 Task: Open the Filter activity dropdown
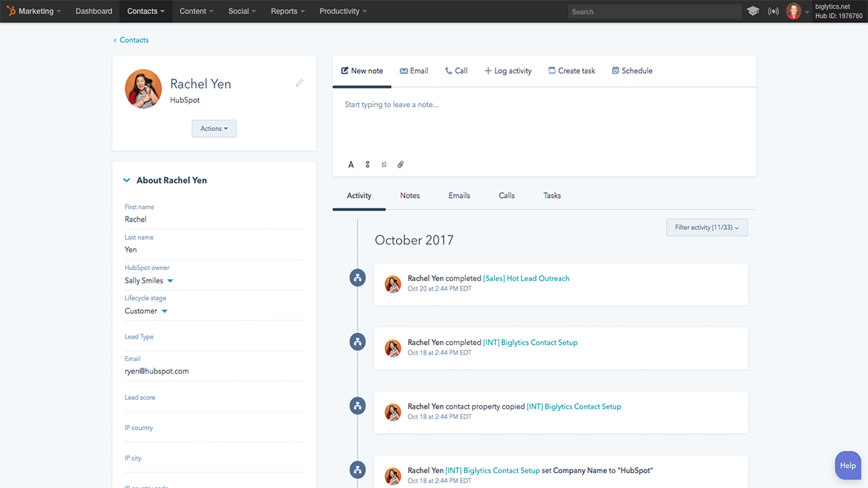tap(706, 227)
